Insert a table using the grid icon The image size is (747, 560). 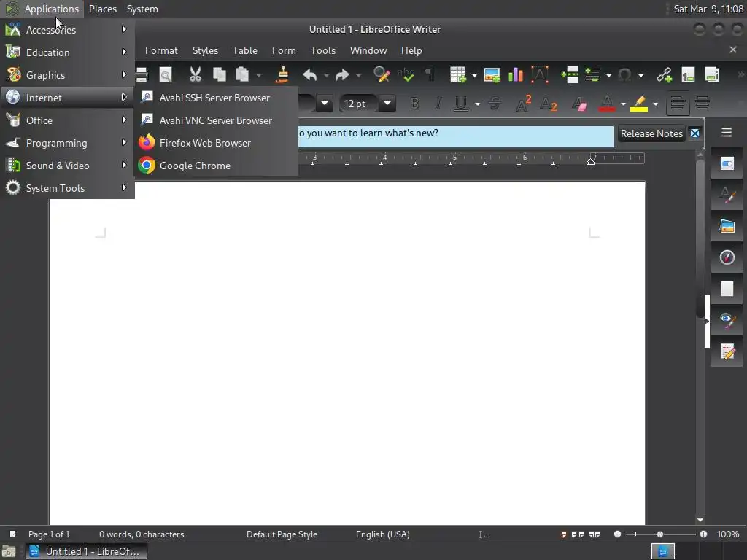(458, 75)
